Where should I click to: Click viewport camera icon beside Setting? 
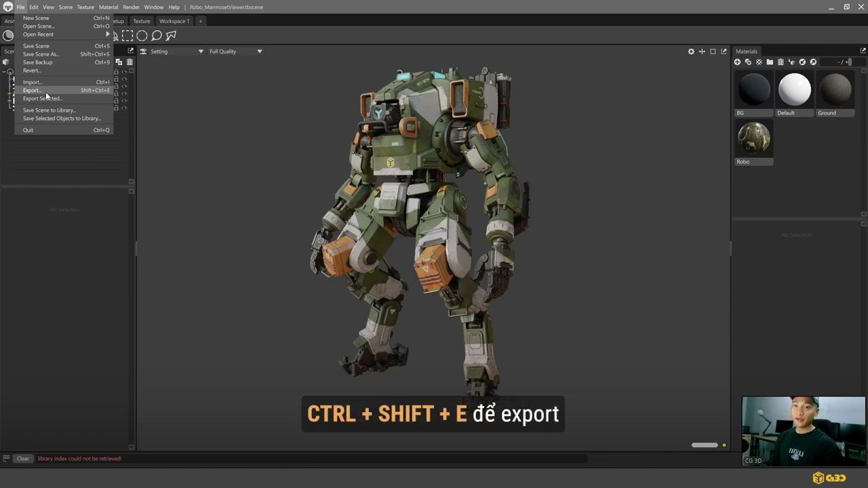pos(143,52)
